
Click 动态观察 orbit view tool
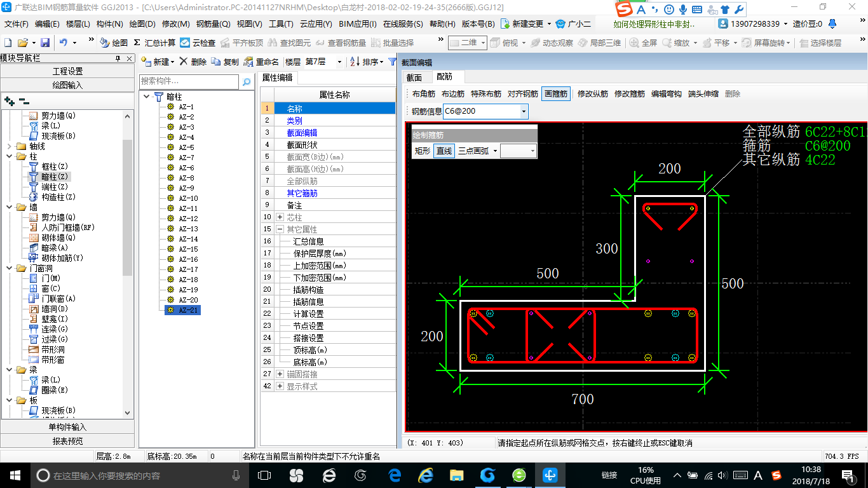(552, 43)
